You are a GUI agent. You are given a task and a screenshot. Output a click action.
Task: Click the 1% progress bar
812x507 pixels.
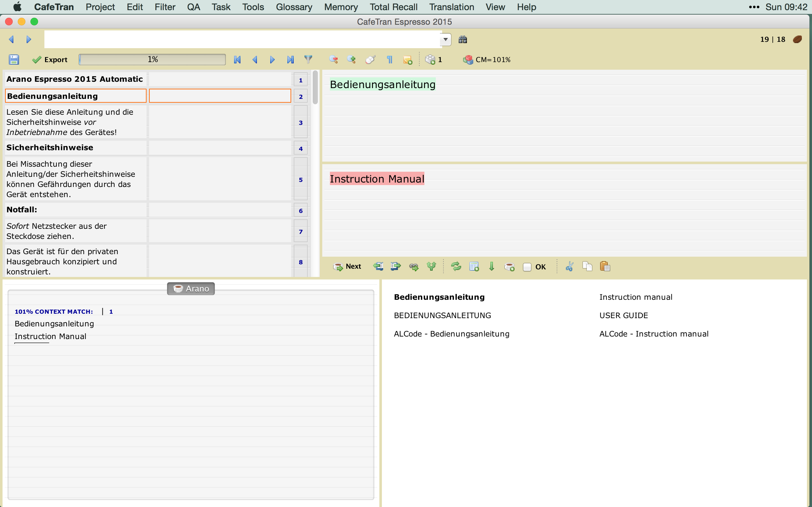point(153,60)
